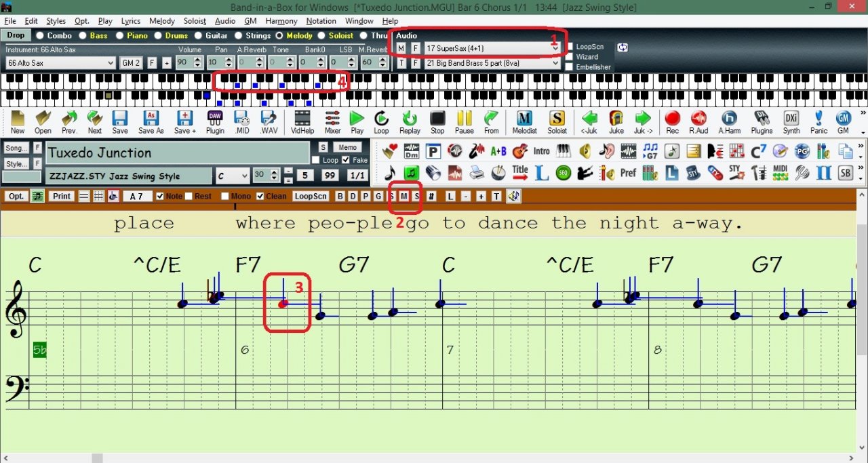Select the Combo radio button
The width and height of the screenshot is (868, 463).
click(40, 36)
